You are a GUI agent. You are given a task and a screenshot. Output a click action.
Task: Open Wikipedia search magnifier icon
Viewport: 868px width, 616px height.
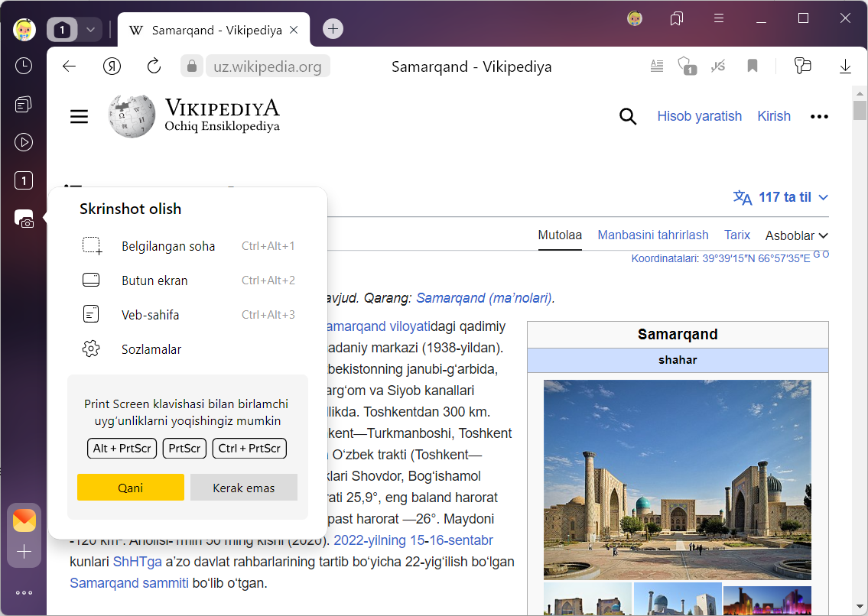point(628,116)
